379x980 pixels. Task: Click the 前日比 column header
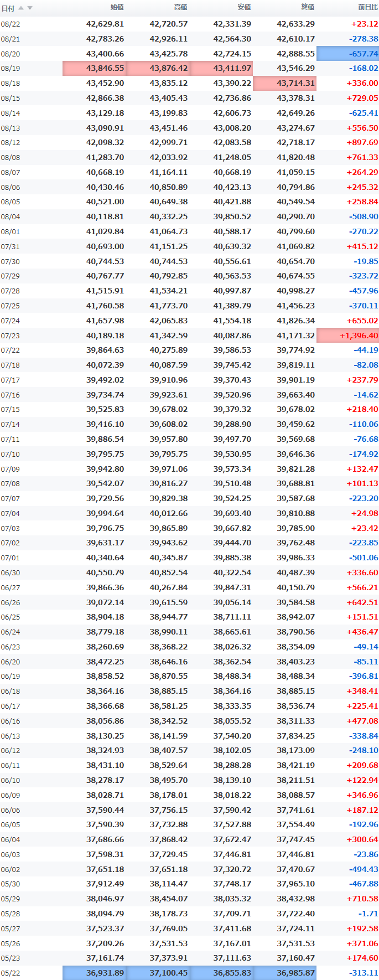click(368, 7)
